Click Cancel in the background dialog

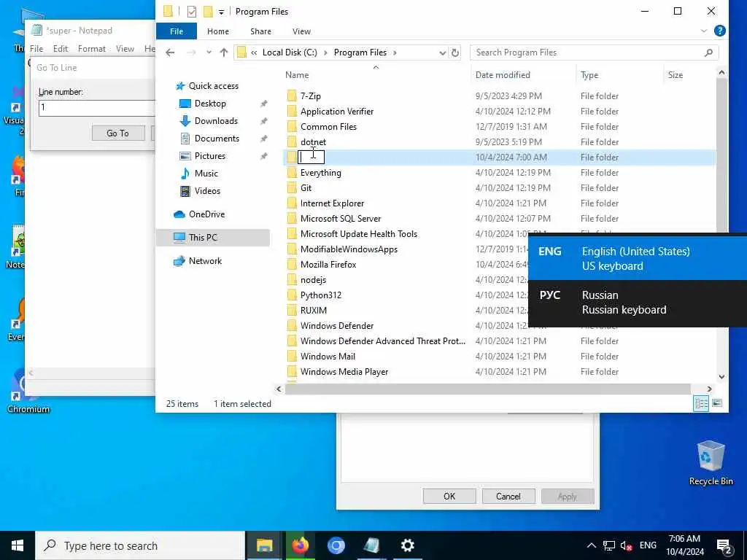[508, 496]
